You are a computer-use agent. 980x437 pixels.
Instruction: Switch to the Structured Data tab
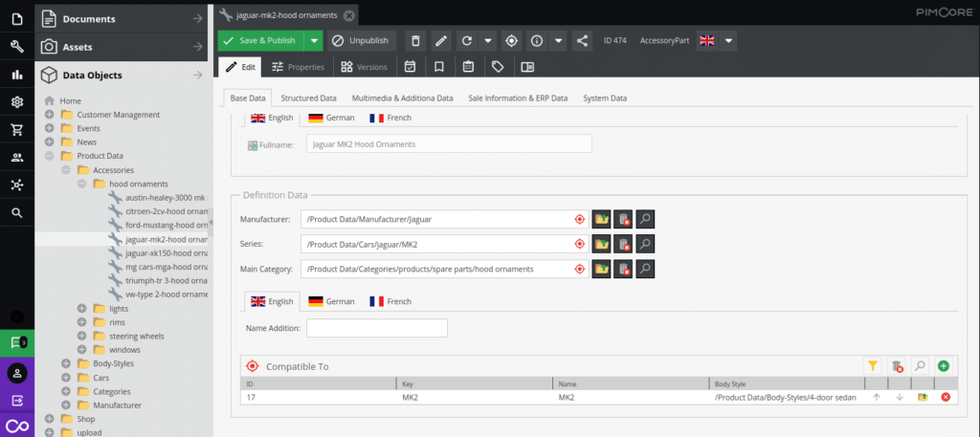[x=309, y=98]
